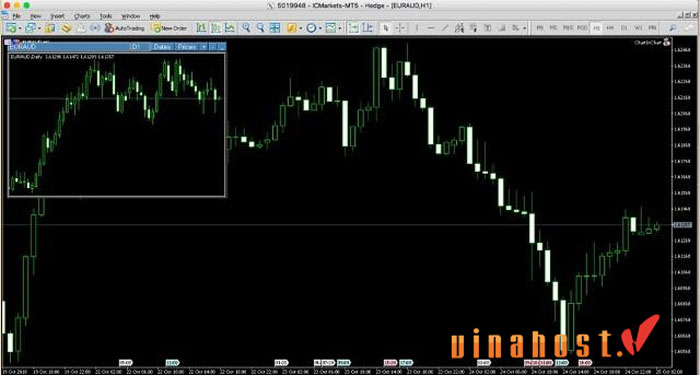
Task: Open the Navigator panel icon
Action: pos(81,28)
